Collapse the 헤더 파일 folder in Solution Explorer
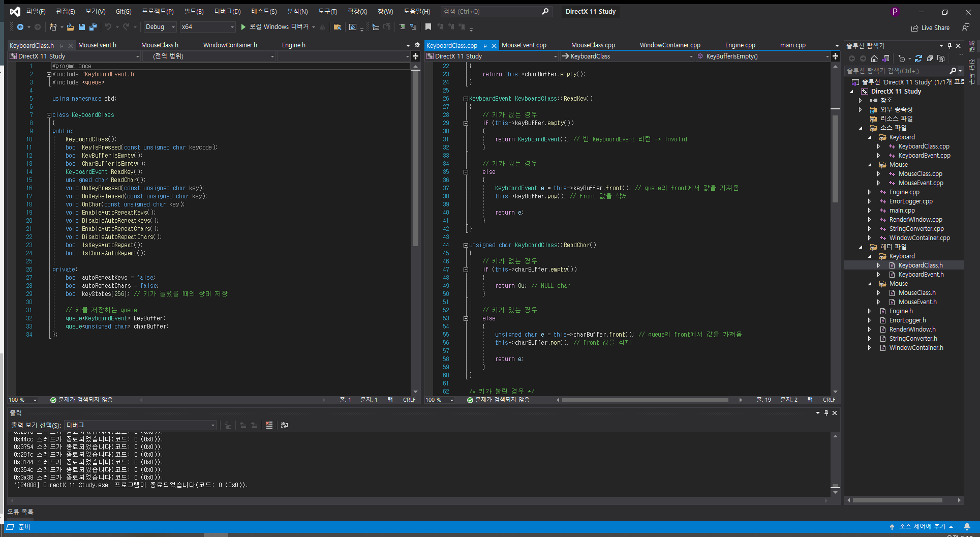Screen dimensions: 980x537 point(861,247)
